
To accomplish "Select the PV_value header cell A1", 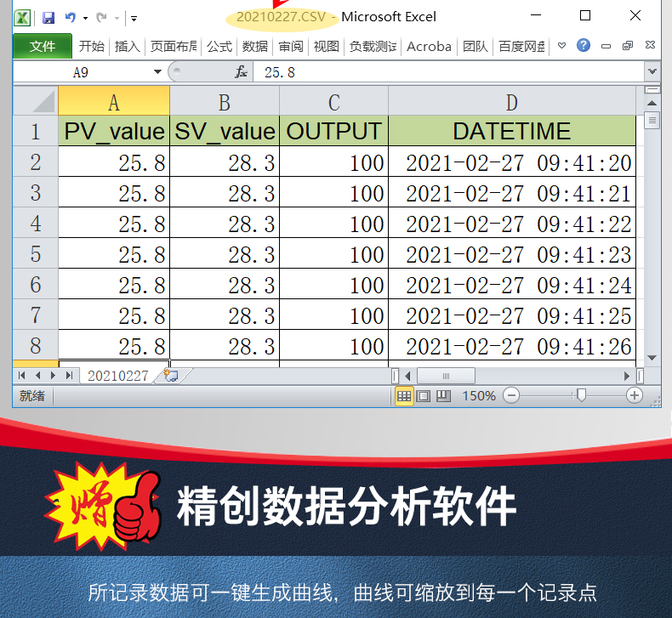I will (114, 131).
